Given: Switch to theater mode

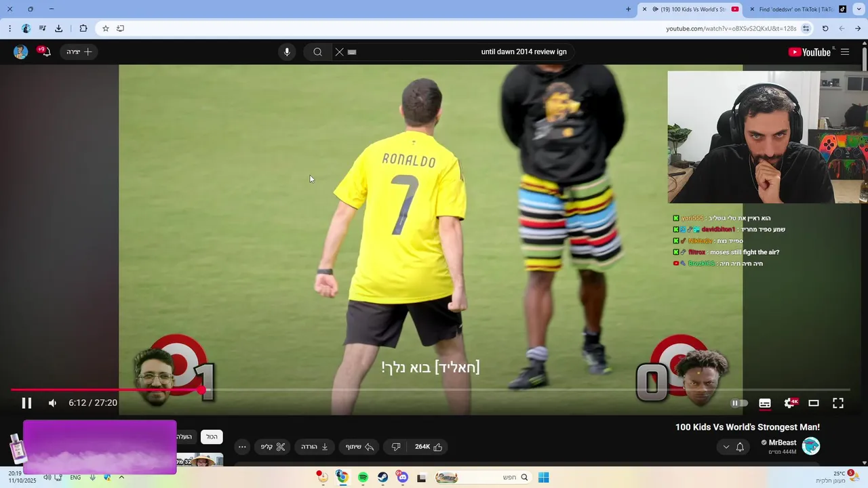Looking at the screenshot, I should click(814, 403).
